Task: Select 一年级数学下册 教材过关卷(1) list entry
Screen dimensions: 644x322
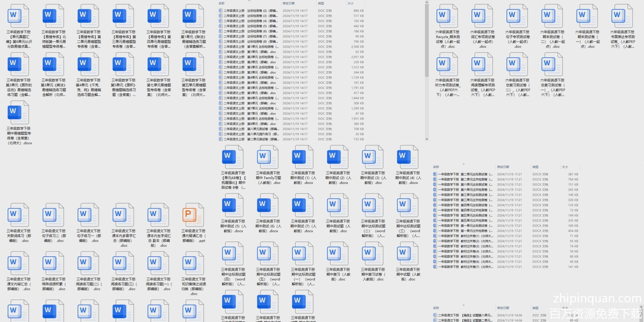Action: click(464, 236)
